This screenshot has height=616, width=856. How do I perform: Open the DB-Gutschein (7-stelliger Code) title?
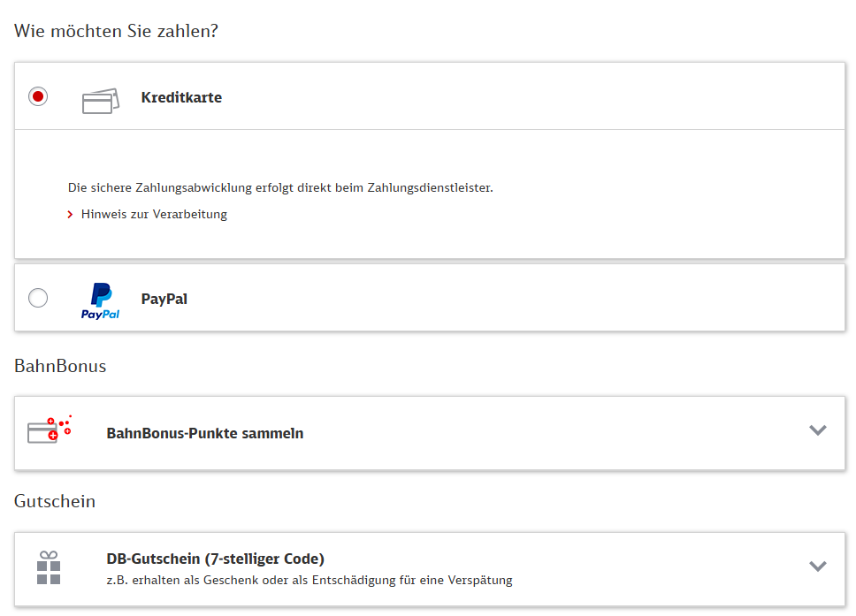point(215,559)
